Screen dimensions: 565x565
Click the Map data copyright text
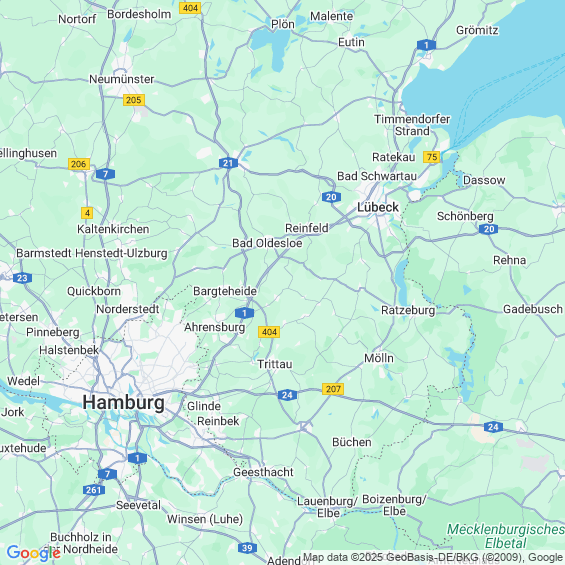click(433, 557)
